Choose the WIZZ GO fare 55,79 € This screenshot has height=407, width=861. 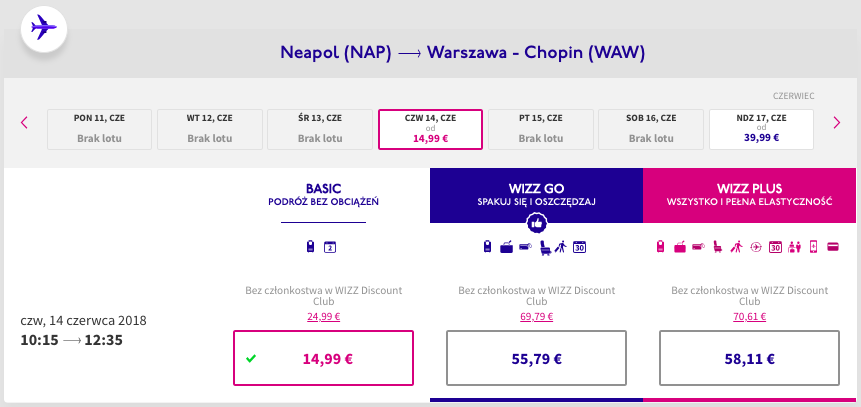click(x=536, y=357)
